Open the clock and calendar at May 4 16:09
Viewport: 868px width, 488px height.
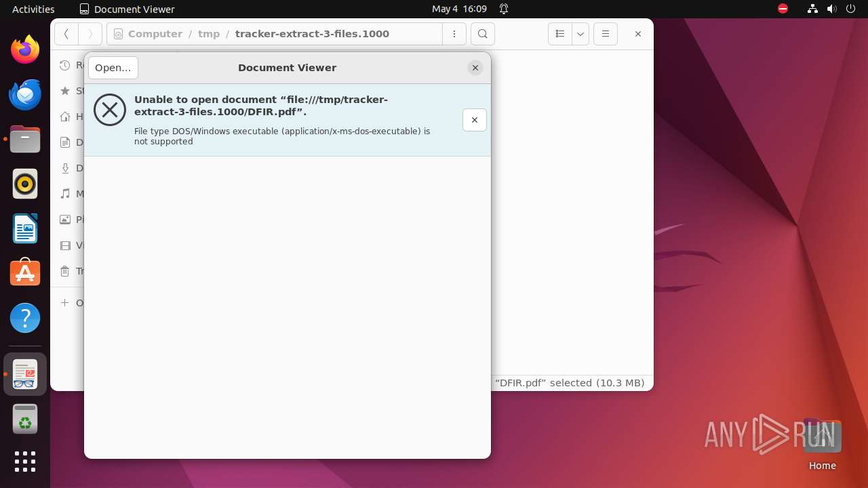[x=459, y=9]
